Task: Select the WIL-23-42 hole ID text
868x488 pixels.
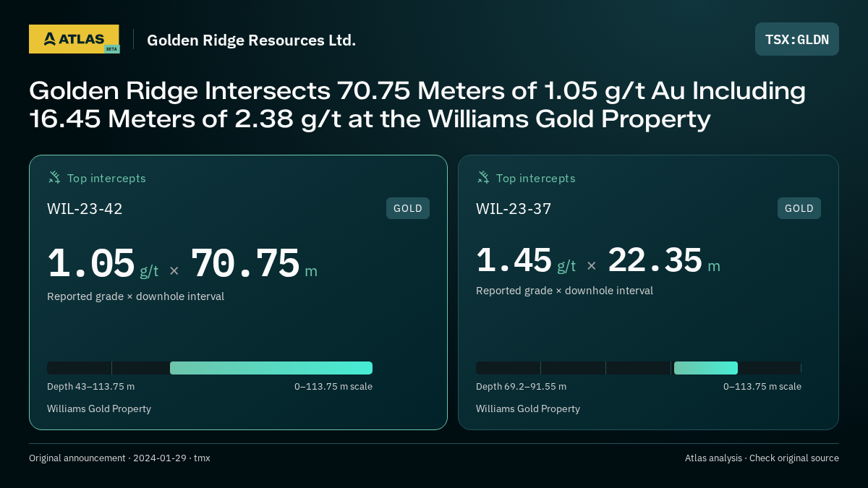Action: (x=85, y=209)
